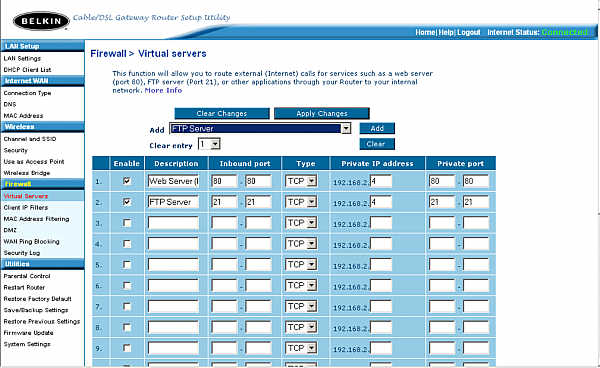The height and width of the screenshot is (368, 600).
Task: Tick the Enable checkbox in row 4
Action: coord(127,244)
